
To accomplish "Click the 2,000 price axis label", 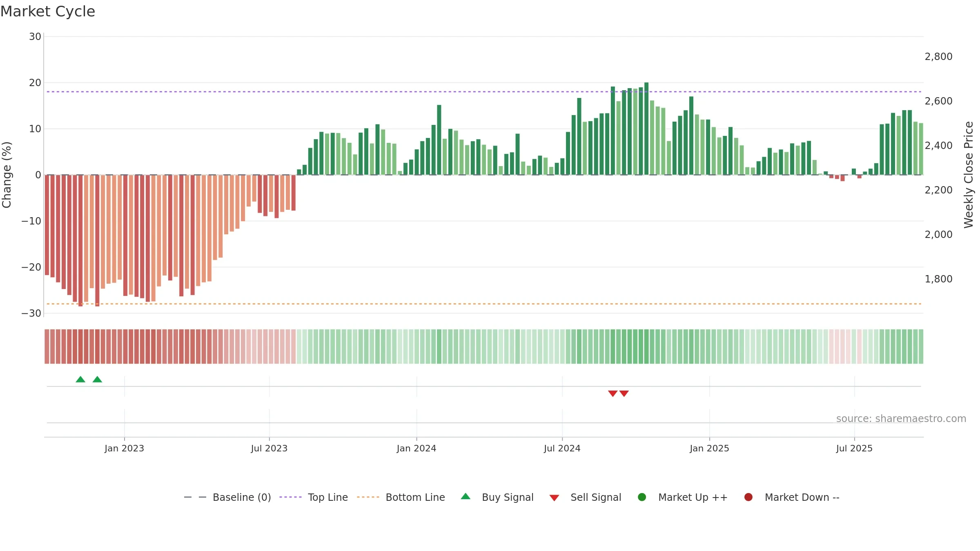I will click(938, 235).
